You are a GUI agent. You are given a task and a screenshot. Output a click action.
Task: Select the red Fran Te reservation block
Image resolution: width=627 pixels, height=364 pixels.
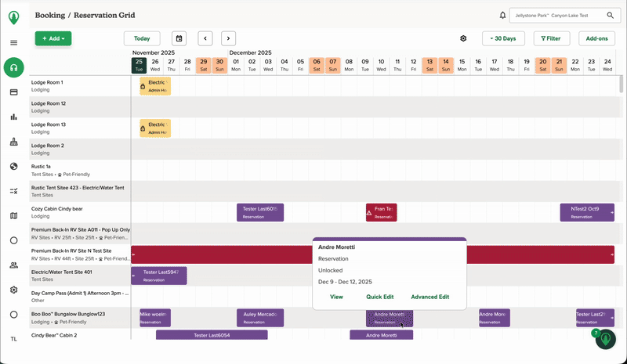coord(382,212)
